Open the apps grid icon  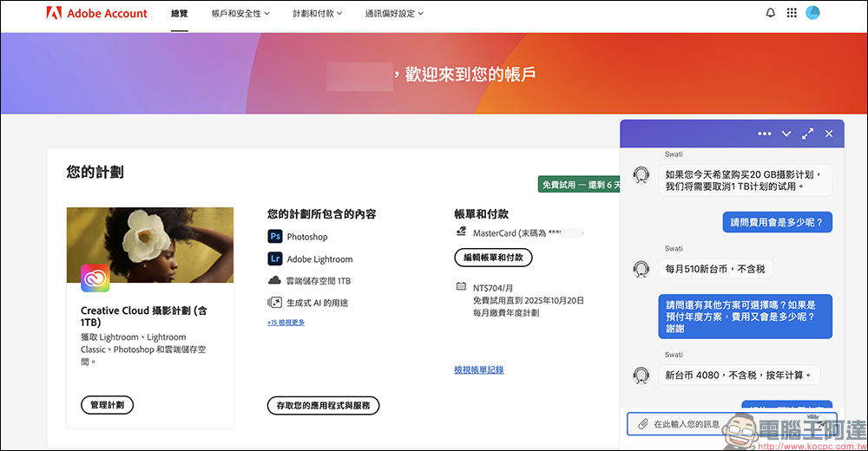(x=792, y=13)
